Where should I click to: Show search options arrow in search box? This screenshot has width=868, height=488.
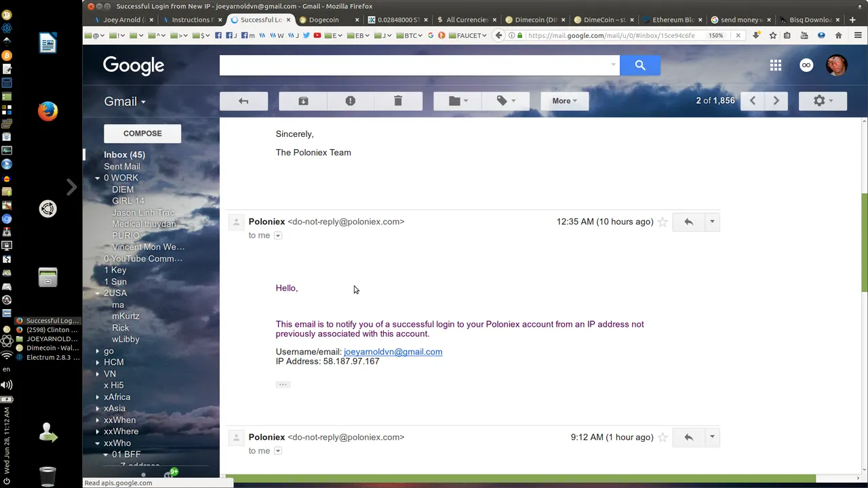coord(613,65)
